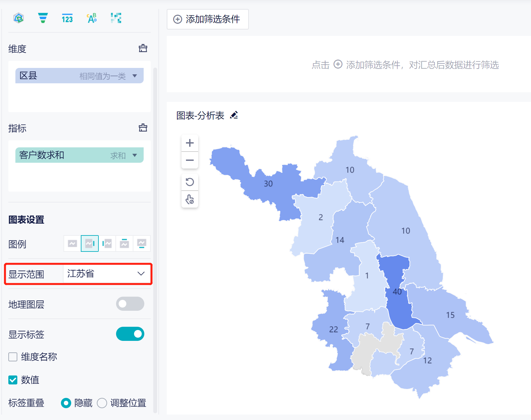
Task: Enable the 地理图层 switch
Action: 130,304
